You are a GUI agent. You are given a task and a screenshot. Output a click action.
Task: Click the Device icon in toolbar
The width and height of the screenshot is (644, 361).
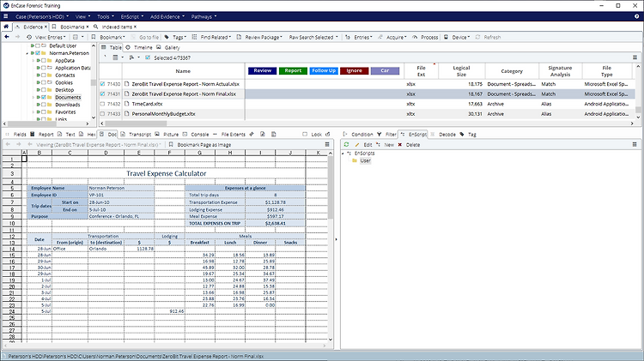tap(446, 37)
